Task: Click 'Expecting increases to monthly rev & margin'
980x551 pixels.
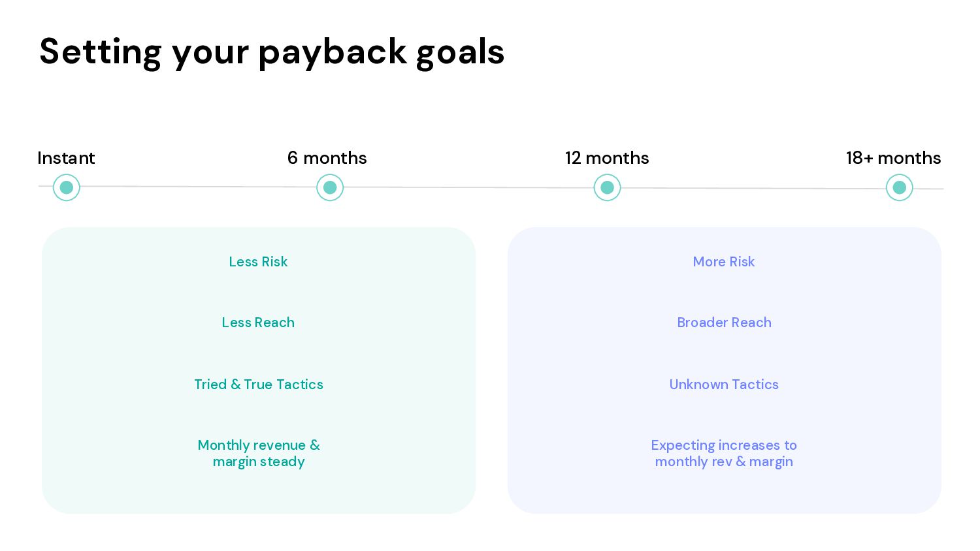Action: [x=724, y=453]
